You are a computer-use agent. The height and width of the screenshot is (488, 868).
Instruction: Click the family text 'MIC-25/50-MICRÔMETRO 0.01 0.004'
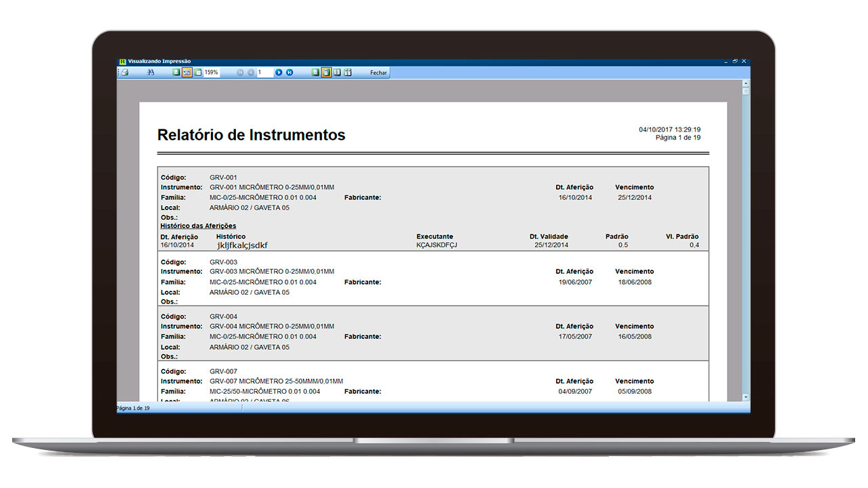click(x=264, y=391)
